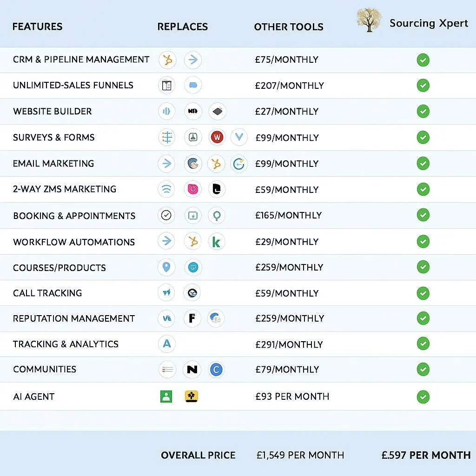Click the green checkmark for AI Agent
This screenshot has height=476, width=476.
click(x=423, y=397)
